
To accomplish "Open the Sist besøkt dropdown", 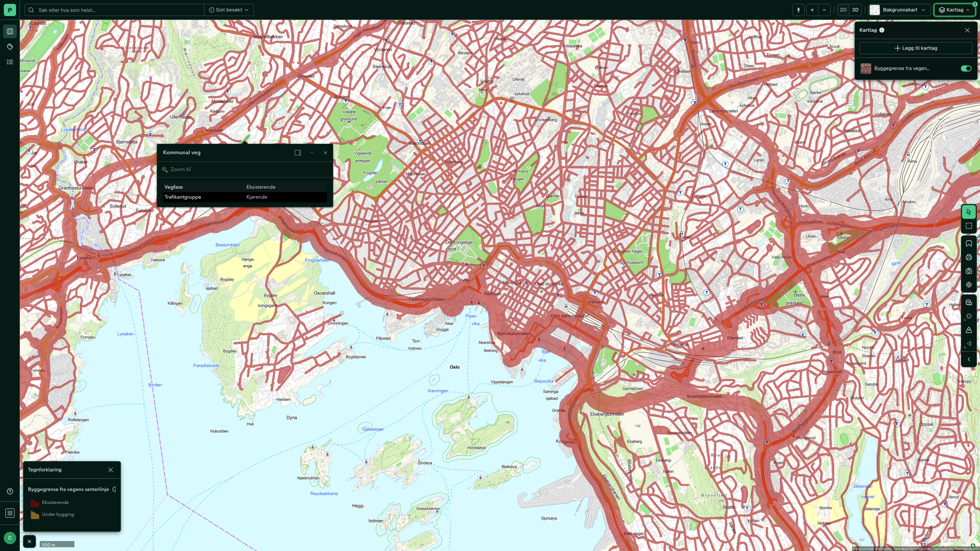I will coord(229,10).
